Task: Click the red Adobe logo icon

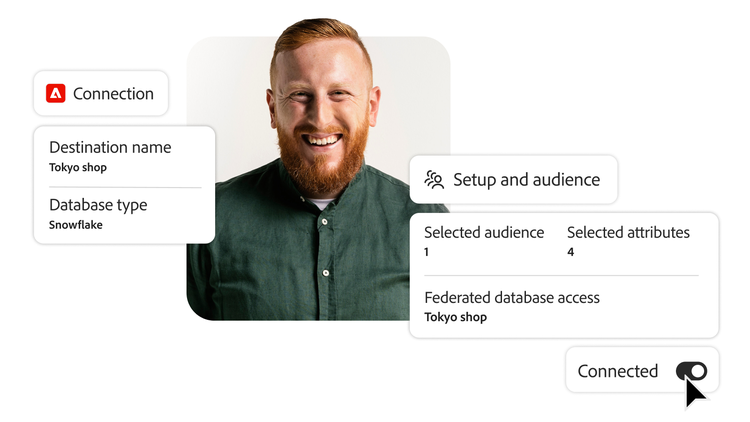Action: [55, 94]
